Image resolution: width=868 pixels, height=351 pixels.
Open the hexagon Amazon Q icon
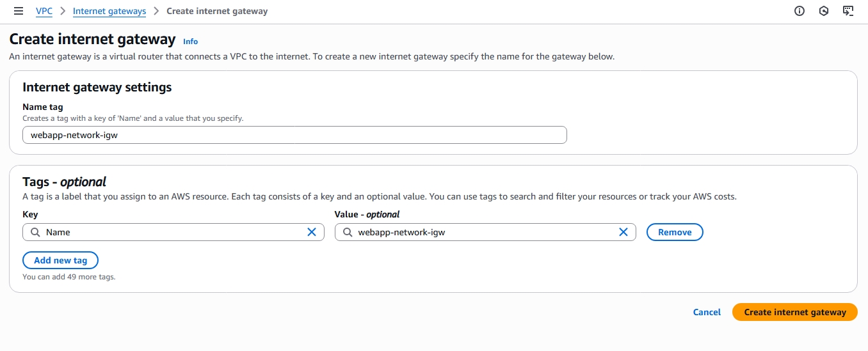[x=824, y=11]
